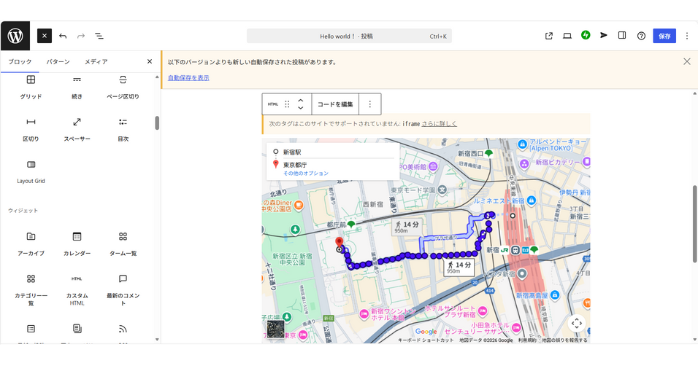Insert the カレンダー widget block
The width and height of the screenshot is (698, 365).
pos(77,244)
